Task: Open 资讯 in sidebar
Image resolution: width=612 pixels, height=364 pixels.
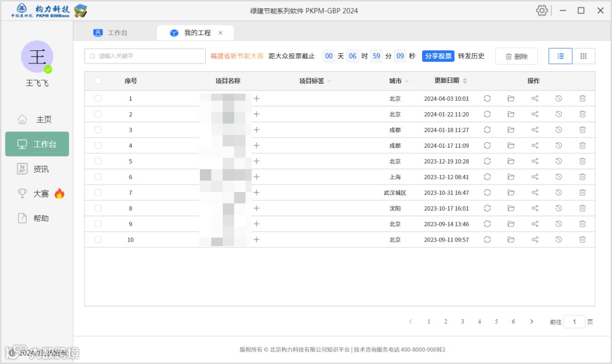Action: coord(37,169)
